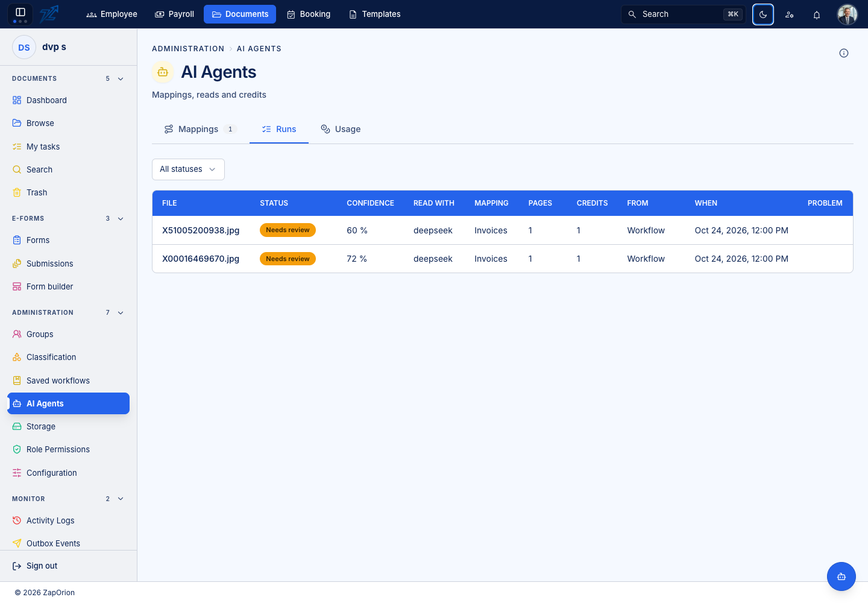The width and height of the screenshot is (868, 603).
Task: Open the All statuses dropdown
Action: tap(188, 169)
